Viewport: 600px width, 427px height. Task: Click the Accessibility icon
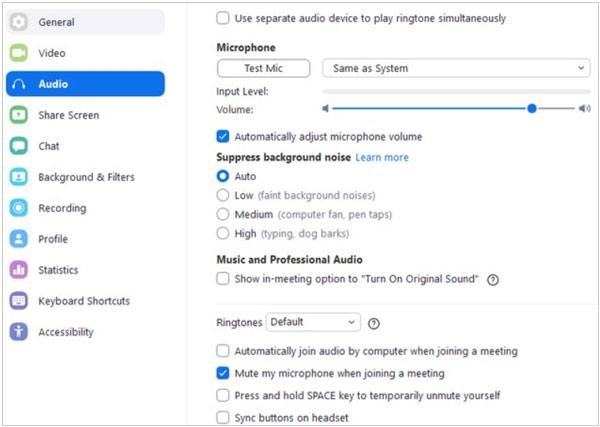(x=18, y=332)
